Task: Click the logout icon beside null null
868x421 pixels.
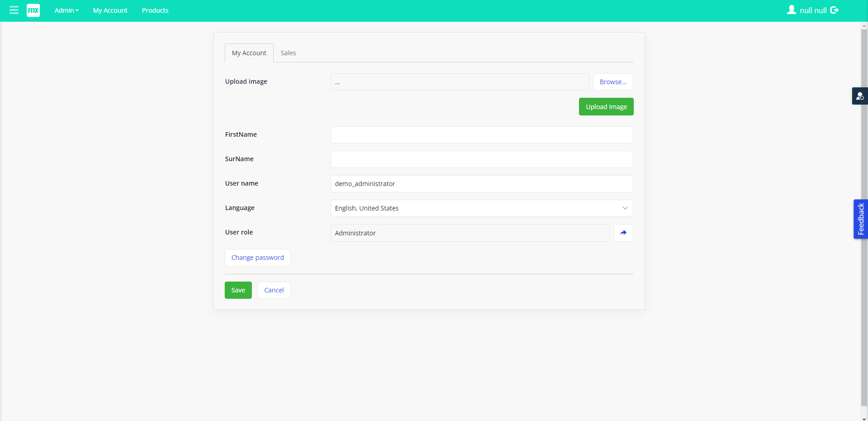Action: point(834,10)
